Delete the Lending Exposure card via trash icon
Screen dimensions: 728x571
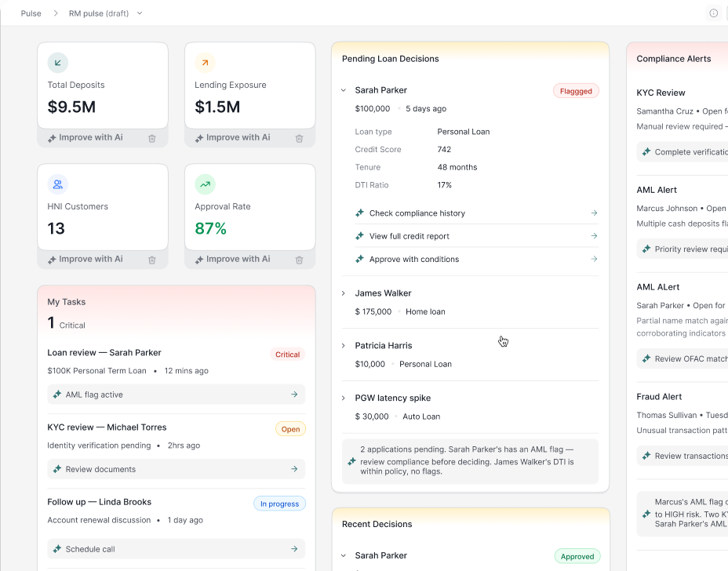(x=300, y=138)
